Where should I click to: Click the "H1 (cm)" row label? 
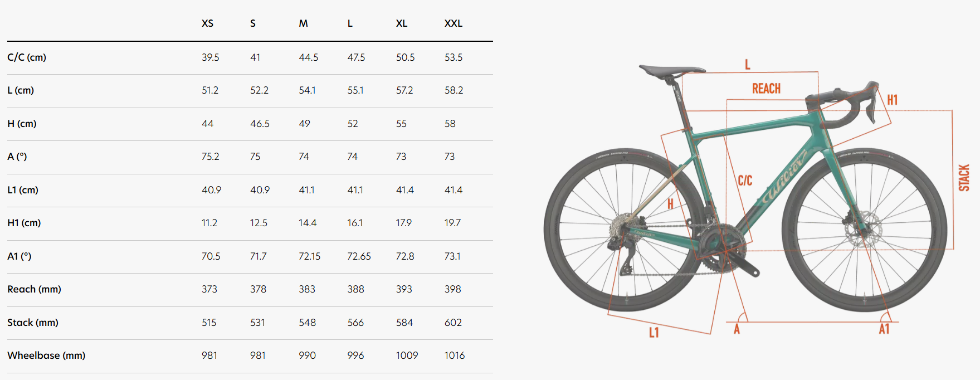click(24, 223)
